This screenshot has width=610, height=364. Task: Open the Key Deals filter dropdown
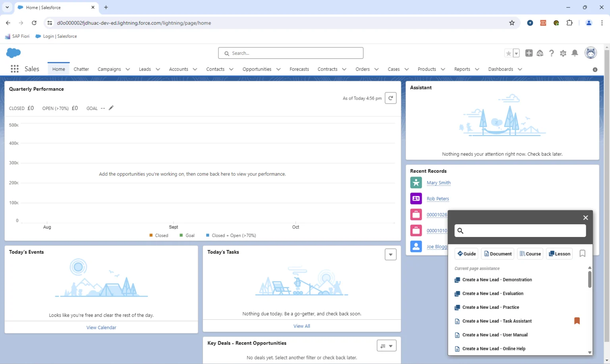tap(386, 346)
